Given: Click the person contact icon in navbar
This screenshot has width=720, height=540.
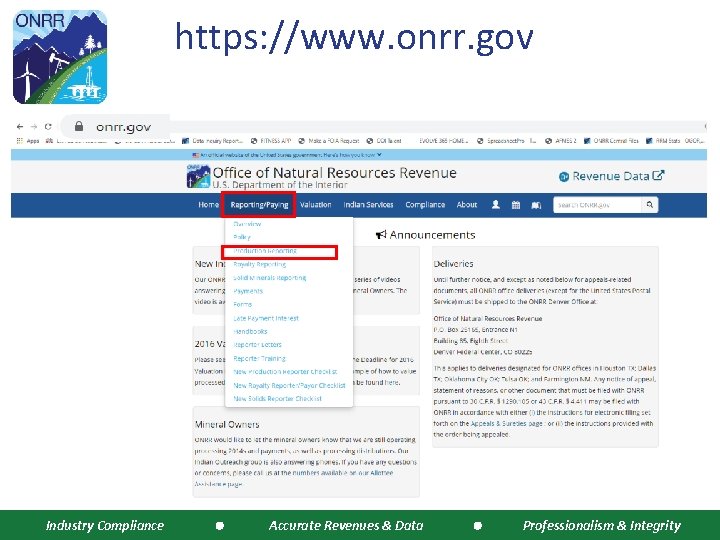Looking at the screenshot, I should coord(495,205).
